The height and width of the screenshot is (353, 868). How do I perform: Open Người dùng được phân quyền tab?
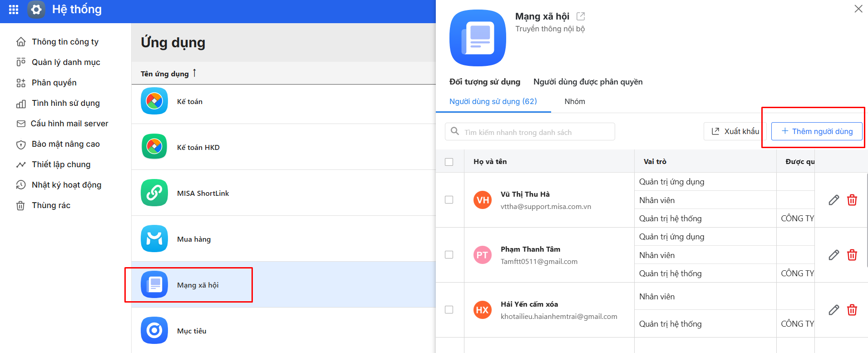[x=588, y=82]
